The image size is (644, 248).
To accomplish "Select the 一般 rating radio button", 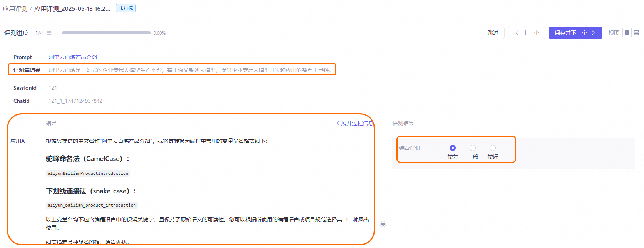I will tap(473, 148).
